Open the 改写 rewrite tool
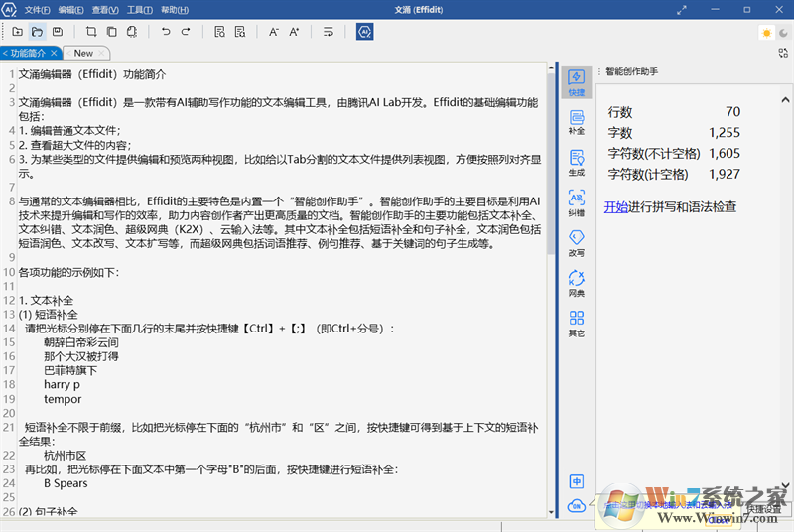This screenshot has height=532, width=794. click(576, 243)
